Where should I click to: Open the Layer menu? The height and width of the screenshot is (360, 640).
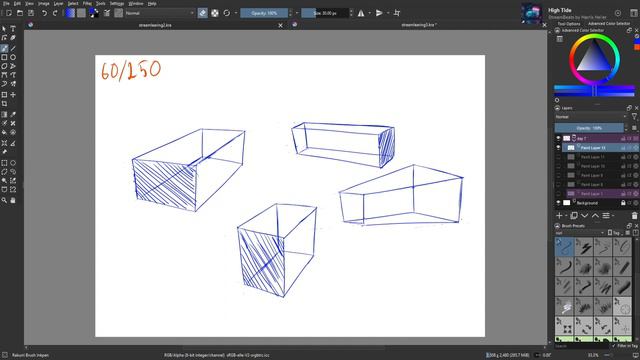(58, 3)
